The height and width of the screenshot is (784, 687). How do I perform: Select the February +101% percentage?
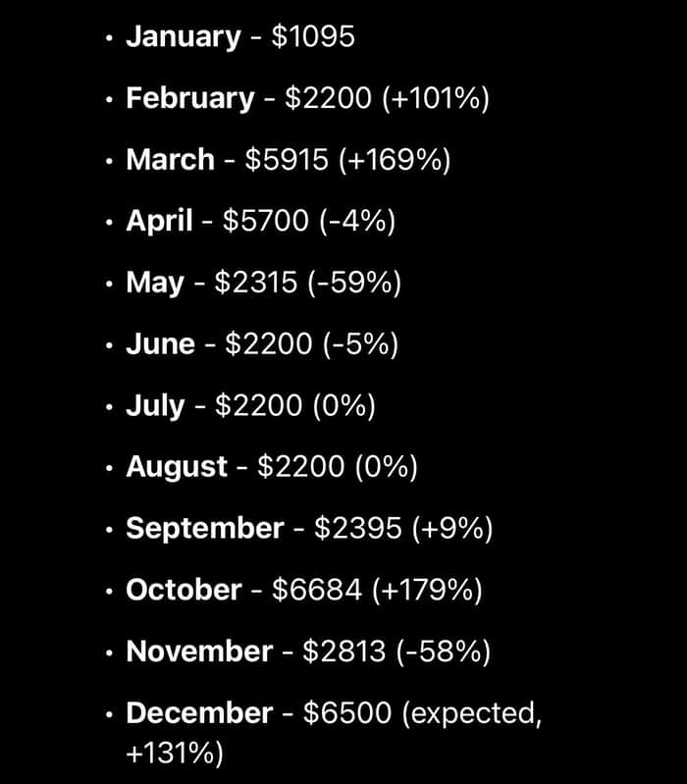click(x=436, y=98)
